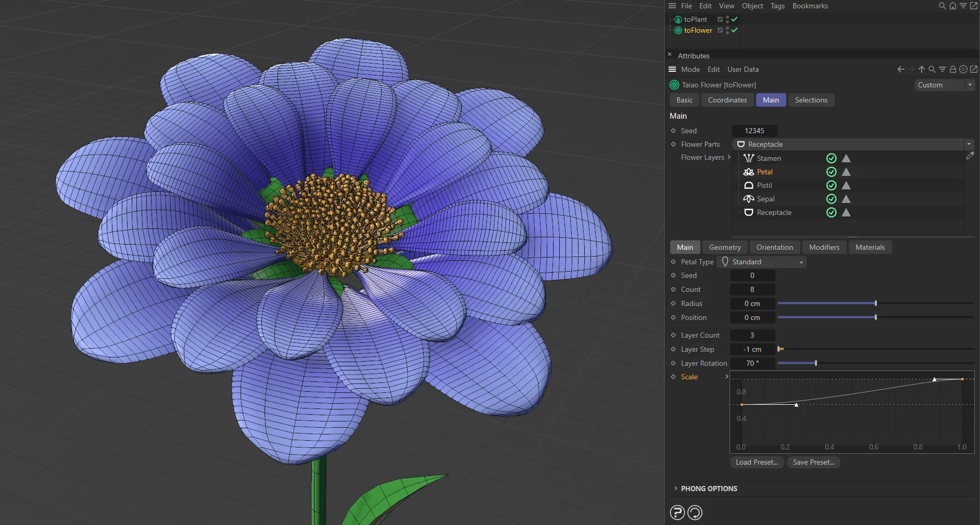Open the Object menu

pyautogui.click(x=751, y=6)
